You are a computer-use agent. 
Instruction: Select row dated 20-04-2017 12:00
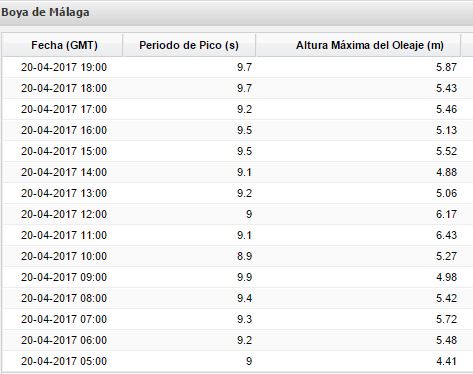coord(231,214)
